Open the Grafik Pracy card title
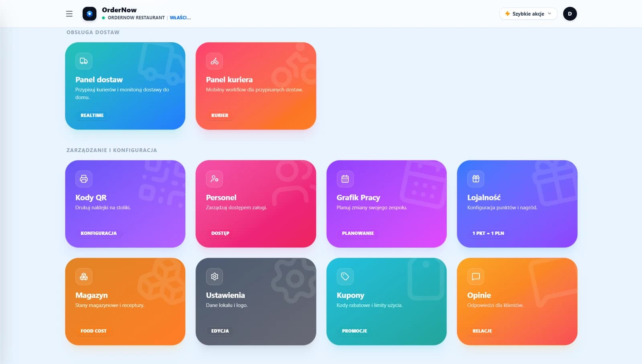This screenshot has height=364, width=642. click(x=358, y=198)
